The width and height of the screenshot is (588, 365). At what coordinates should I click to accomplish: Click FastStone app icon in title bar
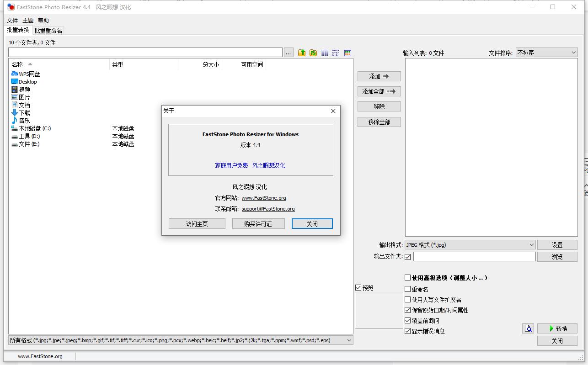point(11,7)
